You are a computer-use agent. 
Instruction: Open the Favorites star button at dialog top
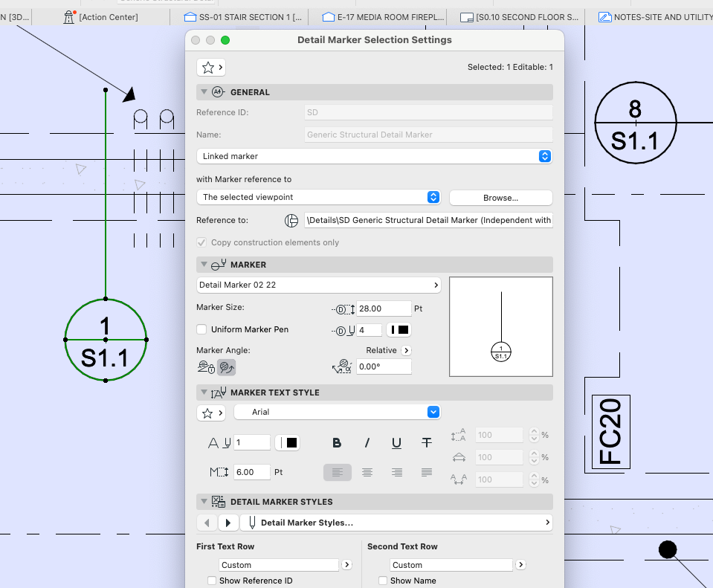pyautogui.click(x=210, y=68)
